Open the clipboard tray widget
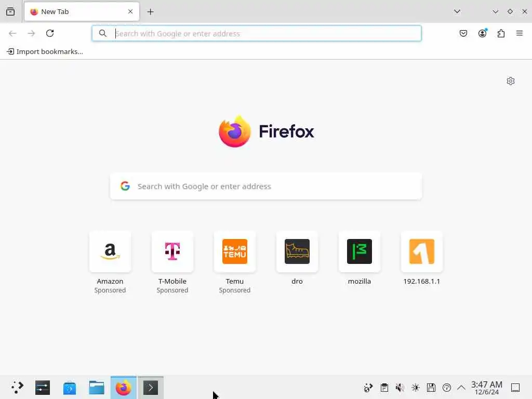532x399 pixels. (x=384, y=388)
